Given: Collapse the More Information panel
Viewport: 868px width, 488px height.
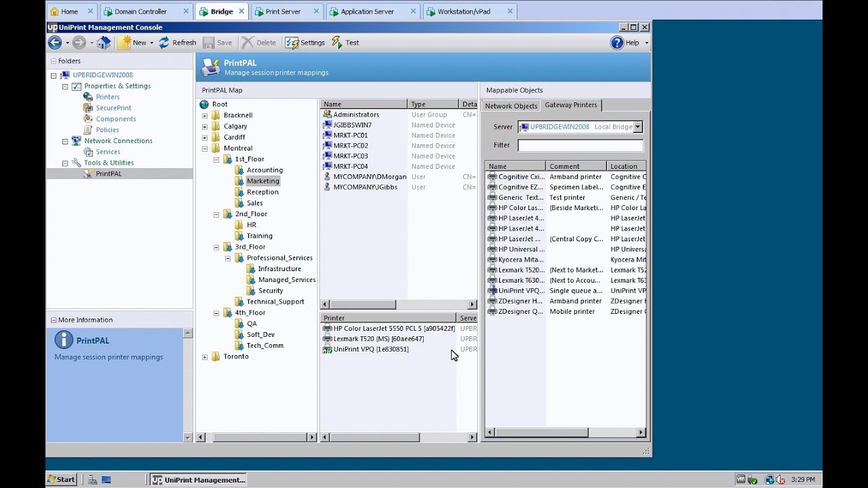Looking at the screenshot, I should point(54,320).
